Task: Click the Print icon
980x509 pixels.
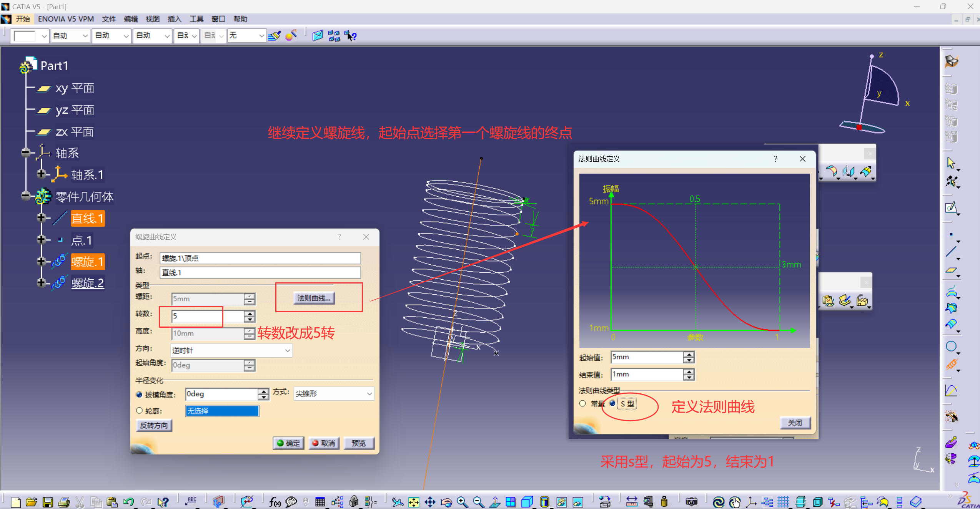Action: pyautogui.click(x=64, y=502)
